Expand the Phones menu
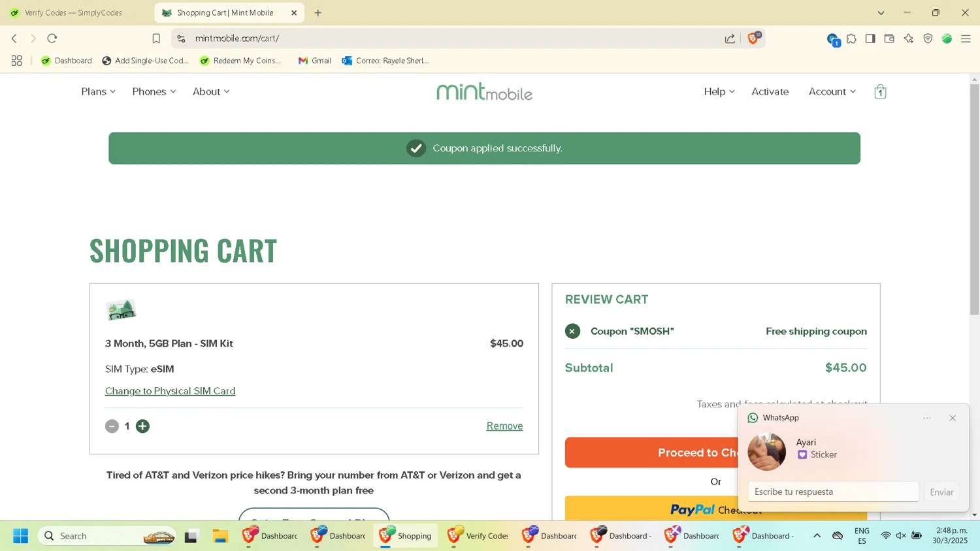 [154, 91]
